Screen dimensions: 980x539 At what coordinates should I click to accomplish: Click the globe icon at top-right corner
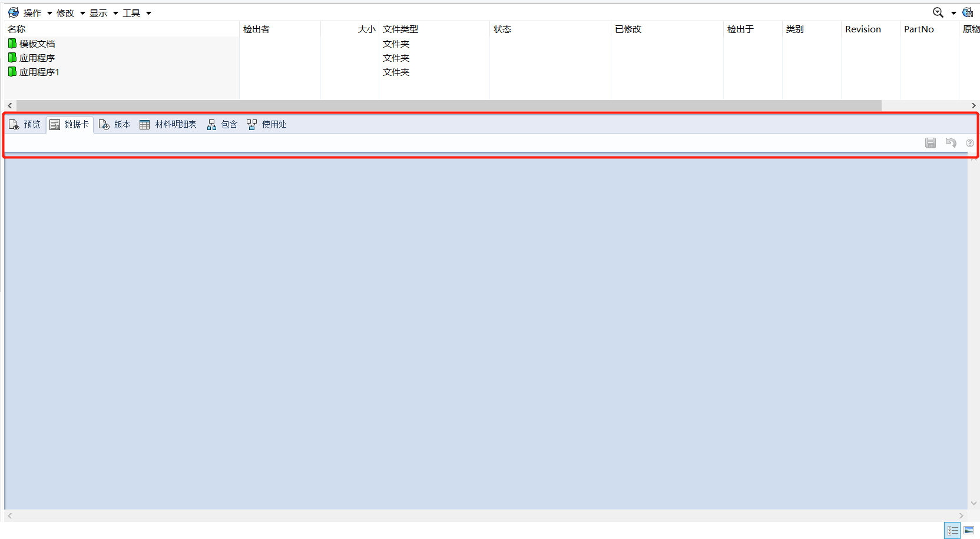(x=968, y=12)
